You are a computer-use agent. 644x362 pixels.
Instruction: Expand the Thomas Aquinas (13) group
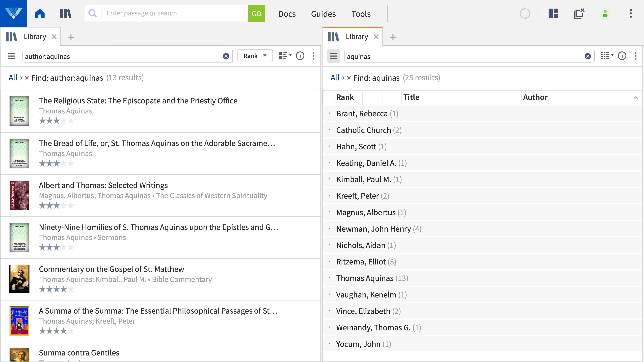(330, 278)
